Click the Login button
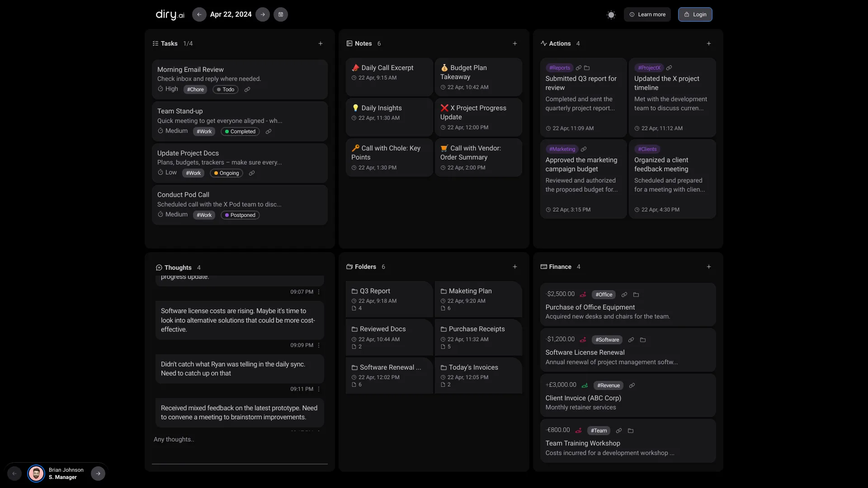Image resolution: width=868 pixels, height=488 pixels. tap(695, 14)
